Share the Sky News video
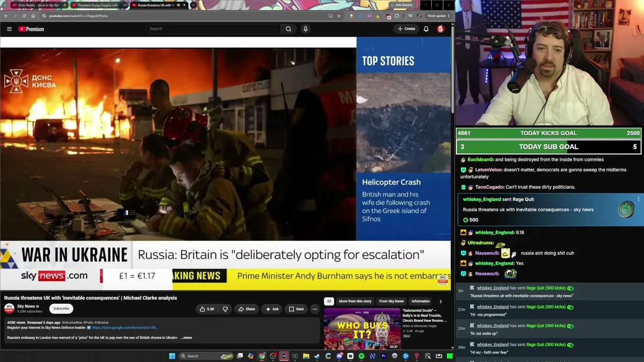 (247, 309)
